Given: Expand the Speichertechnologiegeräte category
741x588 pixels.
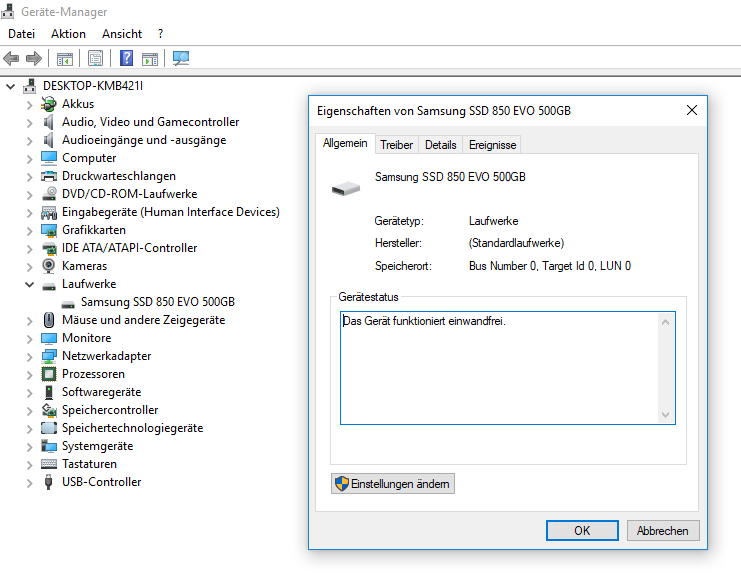Looking at the screenshot, I should [29, 429].
